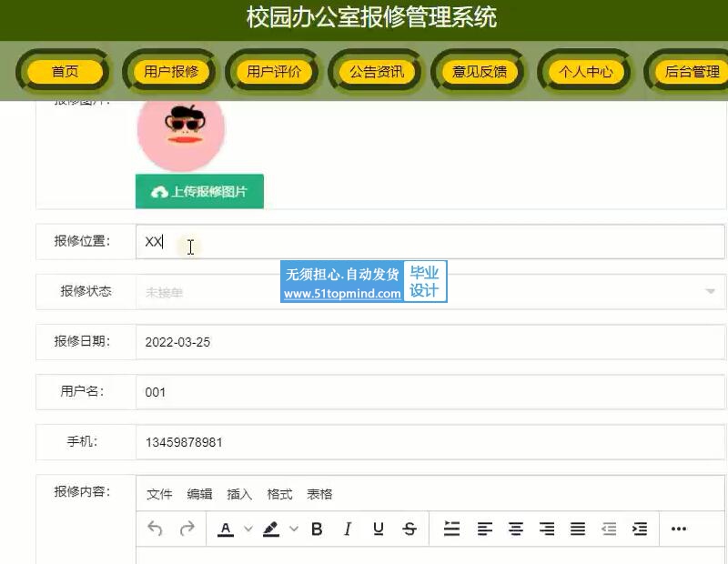Open the highlight color dropdown arrow
728x564 pixels.
pyautogui.click(x=294, y=529)
